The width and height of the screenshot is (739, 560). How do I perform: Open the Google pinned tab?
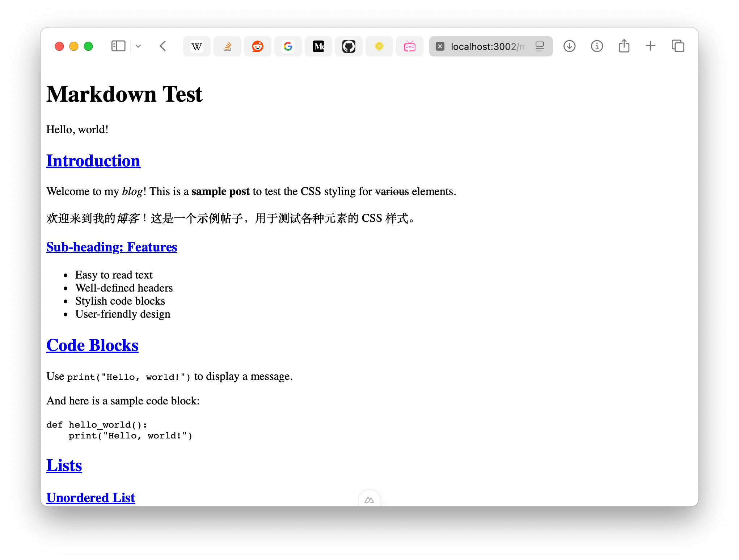(288, 46)
